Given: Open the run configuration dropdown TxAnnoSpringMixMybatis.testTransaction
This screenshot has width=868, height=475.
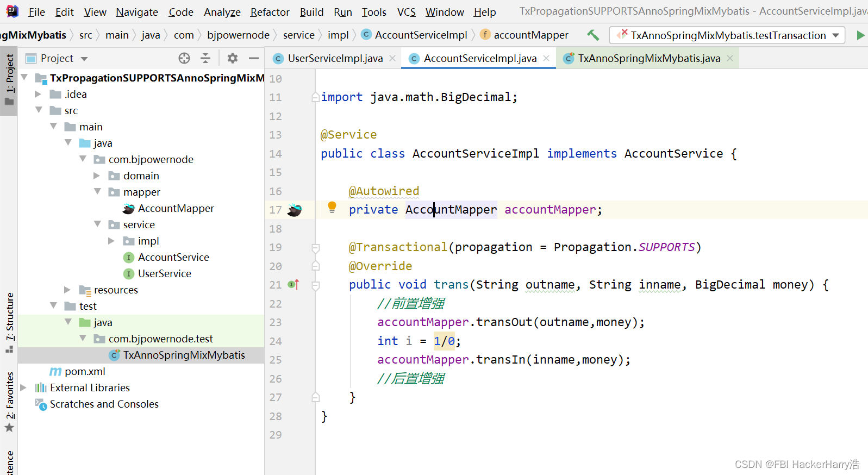Looking at the screenshot, I should [x=727, y=35].
